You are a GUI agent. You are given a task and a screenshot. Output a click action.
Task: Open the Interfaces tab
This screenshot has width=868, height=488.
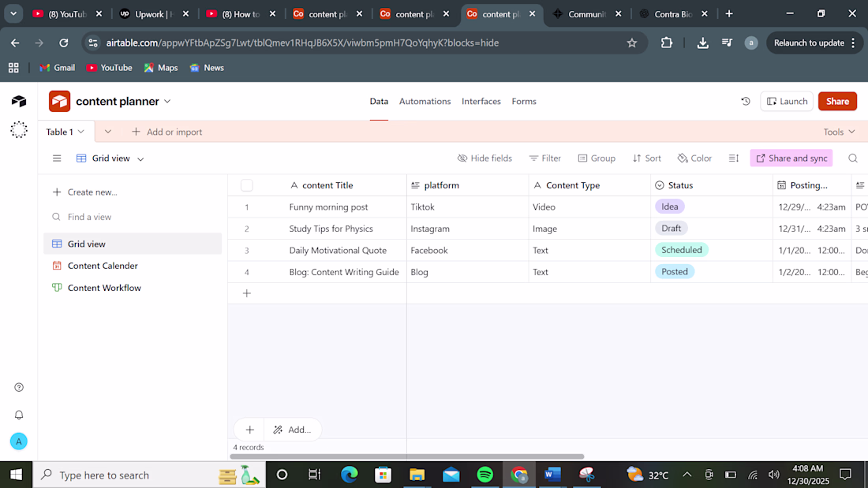point(481,101)
